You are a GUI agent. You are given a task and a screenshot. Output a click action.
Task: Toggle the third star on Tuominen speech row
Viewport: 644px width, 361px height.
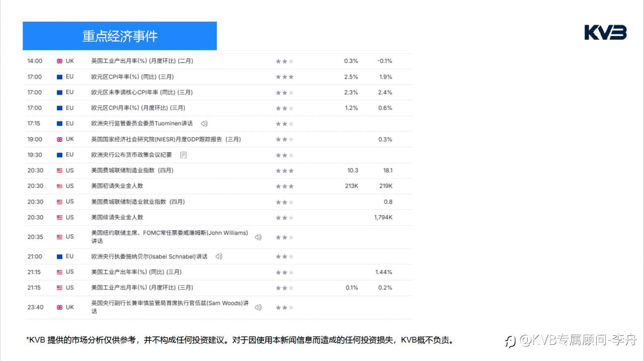(290, 123)
